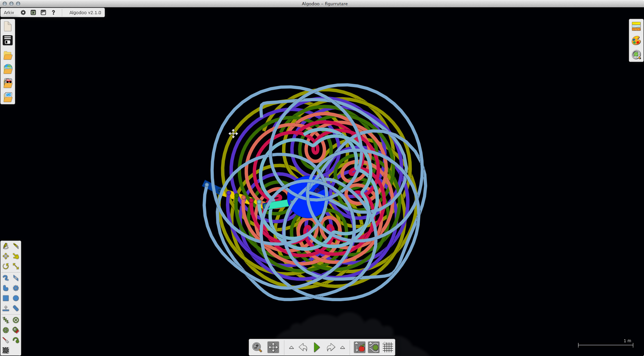Click the Algodoo v2.1.0 button
Screen dimensions: 644x356
(85, 12)
